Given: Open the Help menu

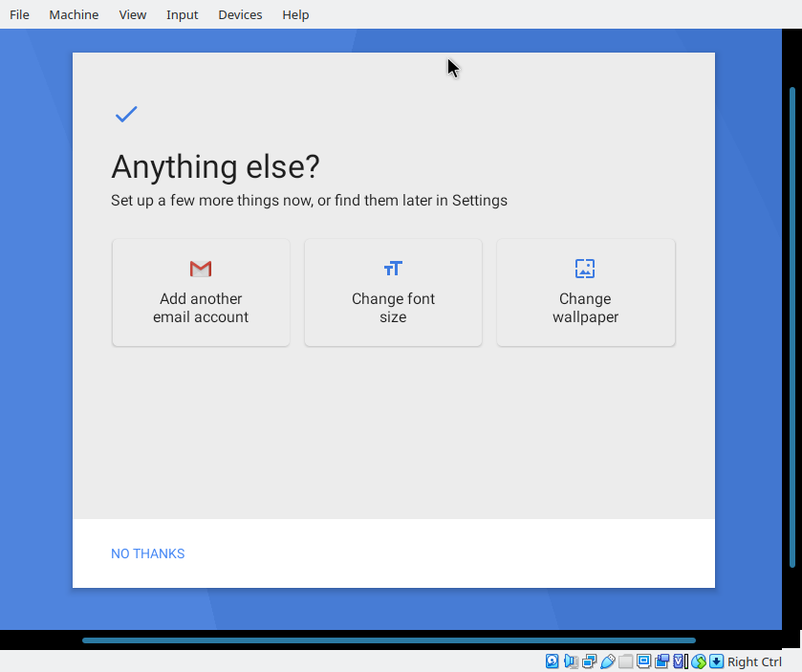Looking at the screenshot, I should 295,15.
